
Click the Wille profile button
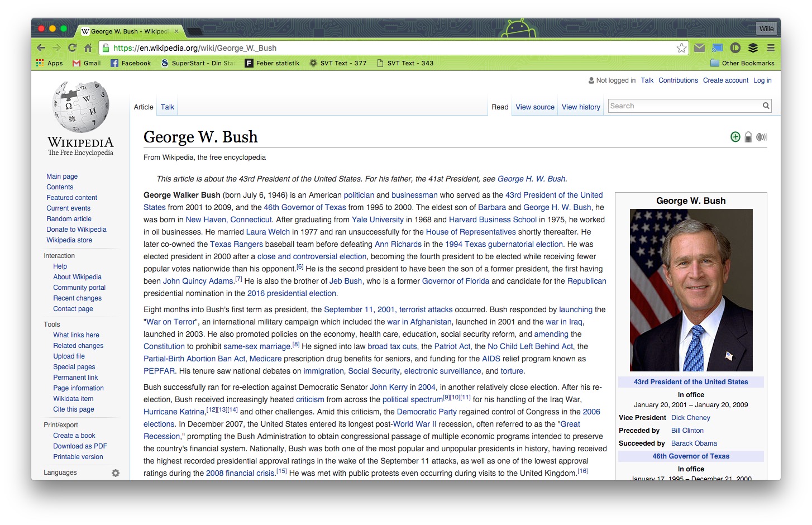766,28
